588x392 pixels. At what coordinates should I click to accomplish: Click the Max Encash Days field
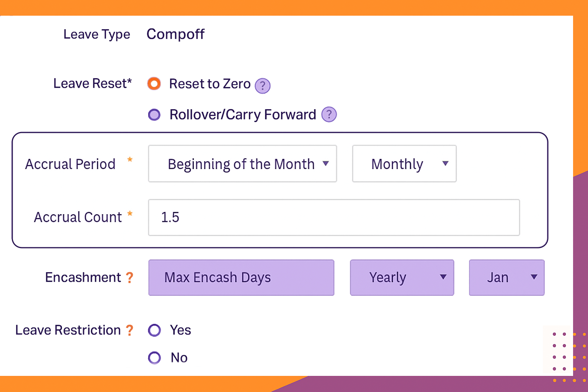[x=241, y=278]
